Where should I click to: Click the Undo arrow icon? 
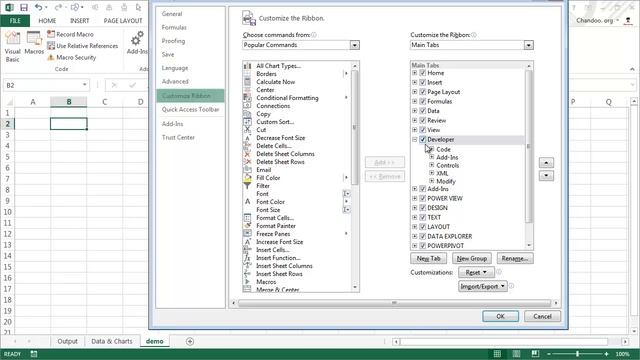point(39,7)
